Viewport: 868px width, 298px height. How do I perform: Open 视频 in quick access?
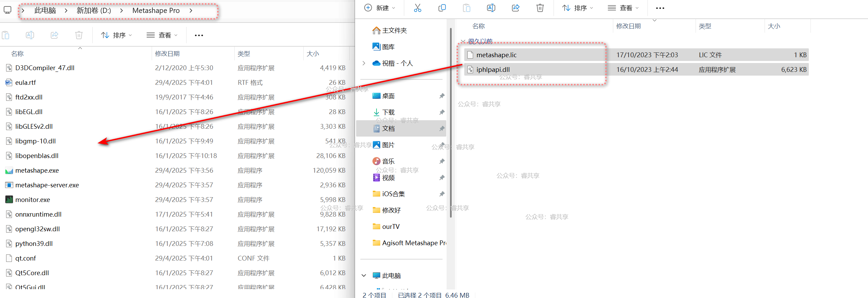tap(388, 177)
